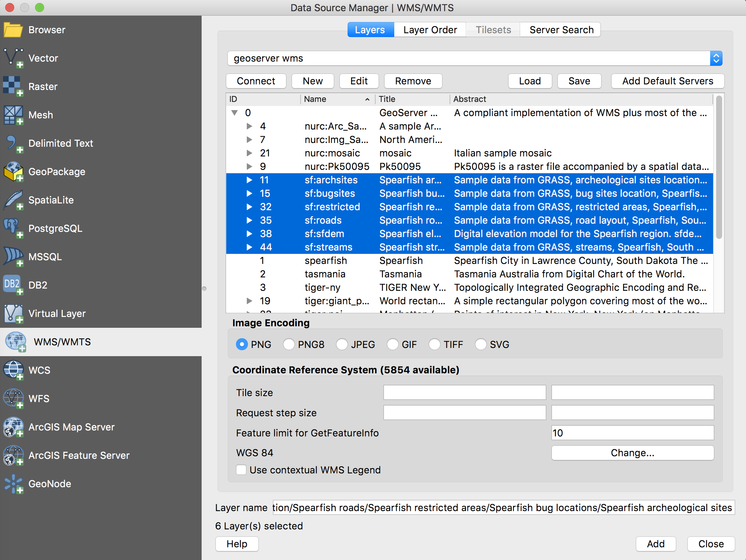Click the Add Default Servers button
The width and height of the screenshot is (746, 560).
pos(667,81)
